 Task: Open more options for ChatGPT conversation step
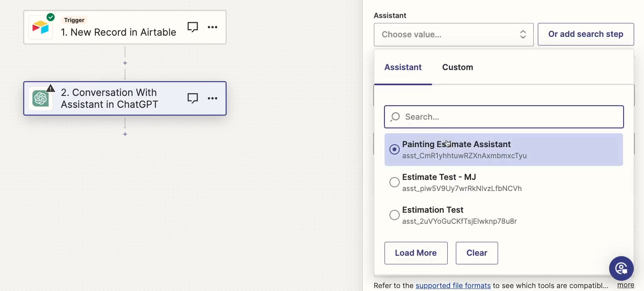212,98
